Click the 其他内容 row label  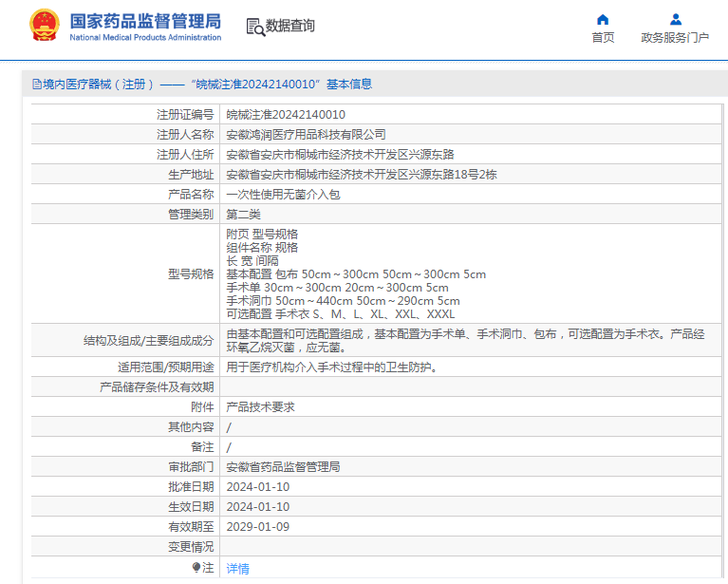click(191, 427)
